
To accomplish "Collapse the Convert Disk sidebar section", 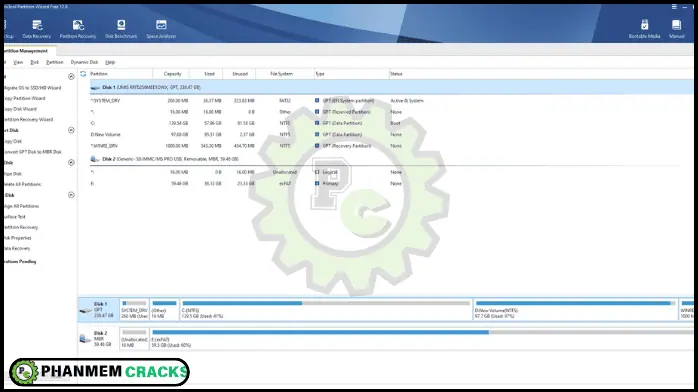I will [x=71, y=130].
